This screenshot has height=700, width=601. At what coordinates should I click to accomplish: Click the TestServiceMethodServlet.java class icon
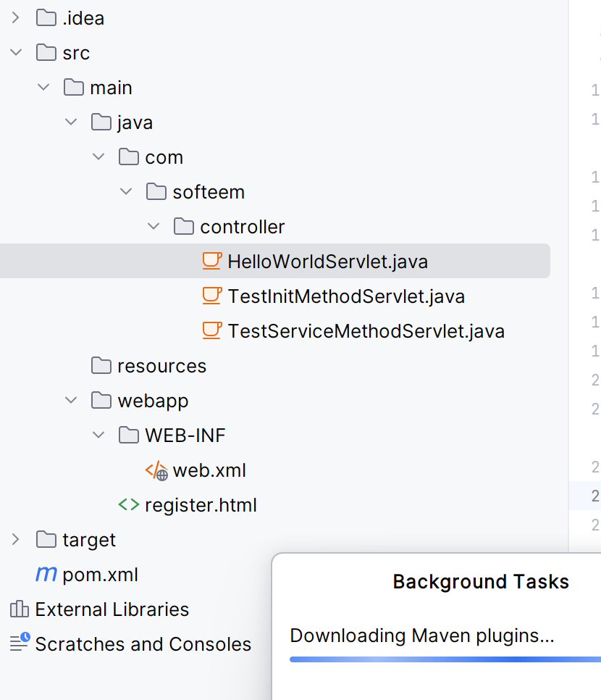pos(211,330)
